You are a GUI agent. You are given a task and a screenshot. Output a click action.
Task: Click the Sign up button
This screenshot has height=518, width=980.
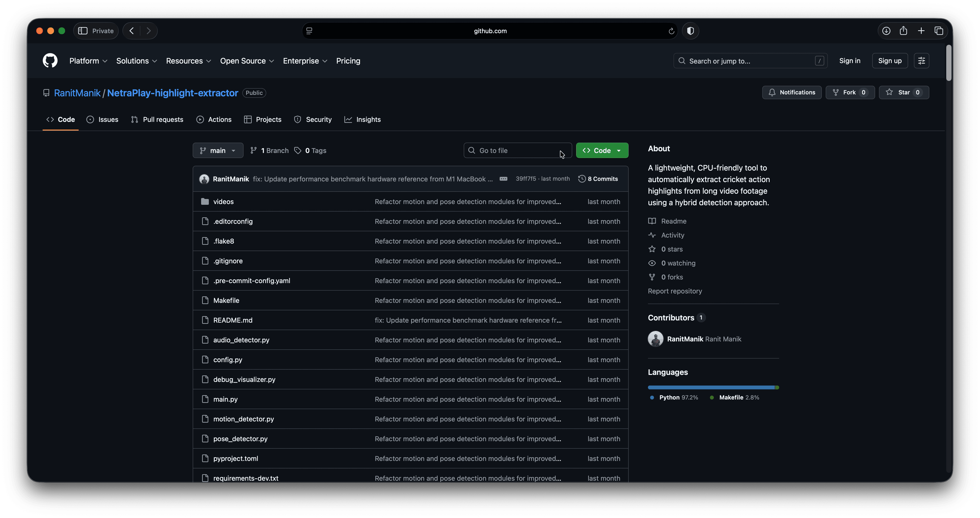[x=889, y=61]
